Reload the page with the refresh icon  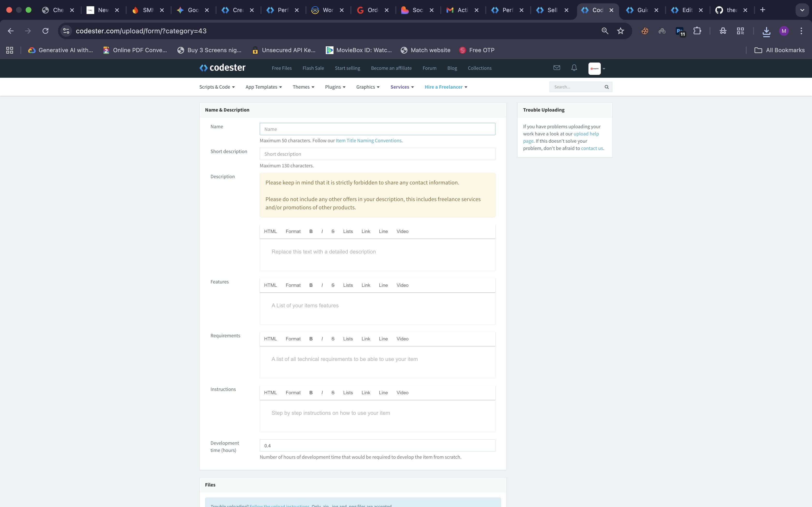coord(45,31)
